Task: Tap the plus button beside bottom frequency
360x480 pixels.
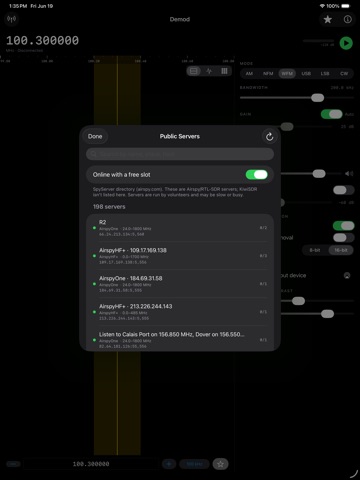Action: [x=169, y=464]
